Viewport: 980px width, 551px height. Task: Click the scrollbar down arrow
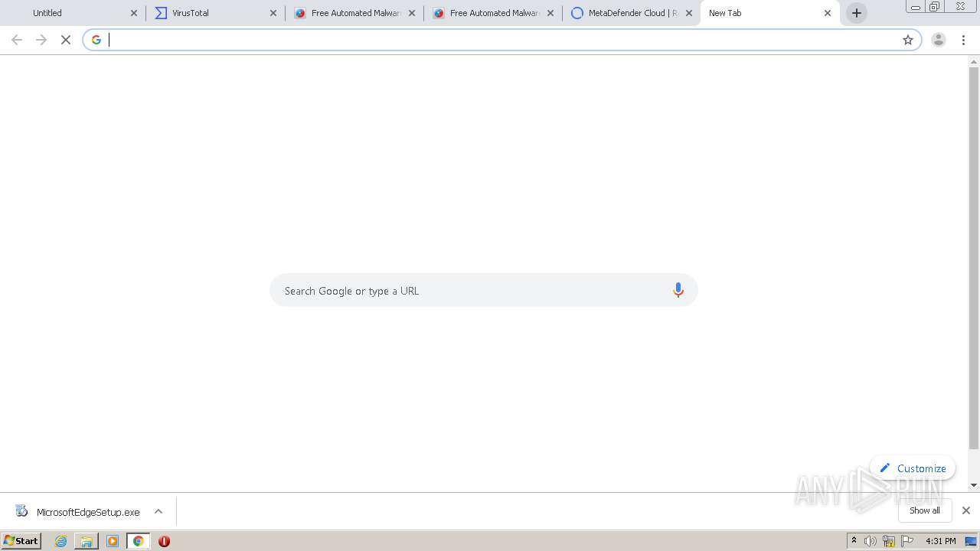pos(974,485)
